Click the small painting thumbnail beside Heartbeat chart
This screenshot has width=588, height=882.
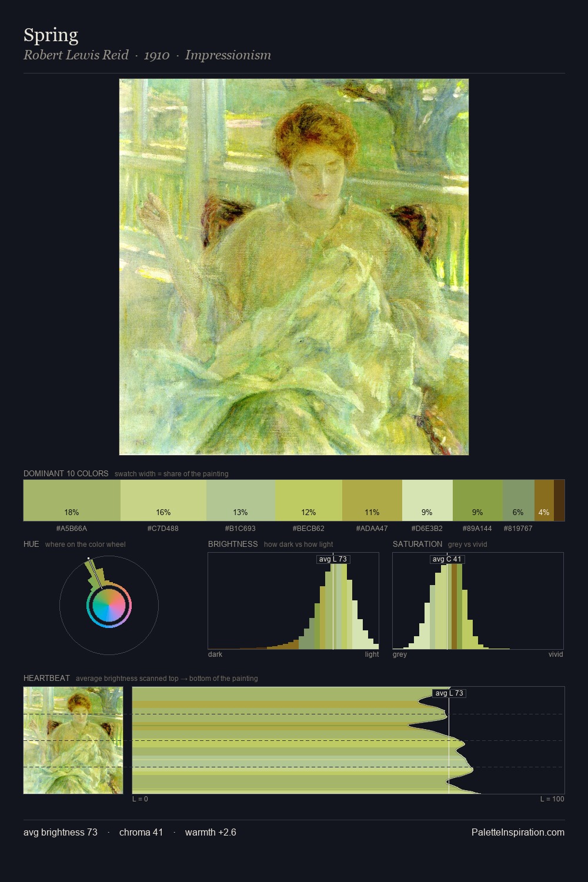click(x=73, y=740)
